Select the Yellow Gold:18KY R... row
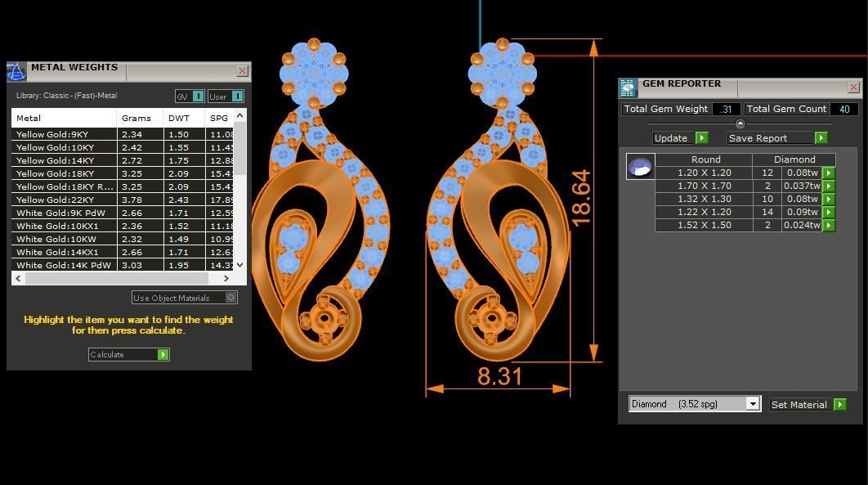This screenshot has height=485, width=868. [123, 186]
